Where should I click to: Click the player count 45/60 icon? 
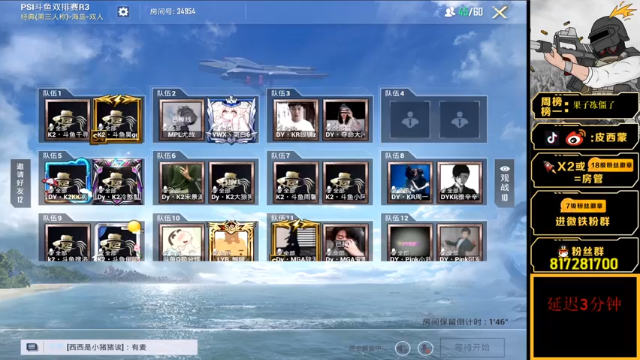point(449,12)
